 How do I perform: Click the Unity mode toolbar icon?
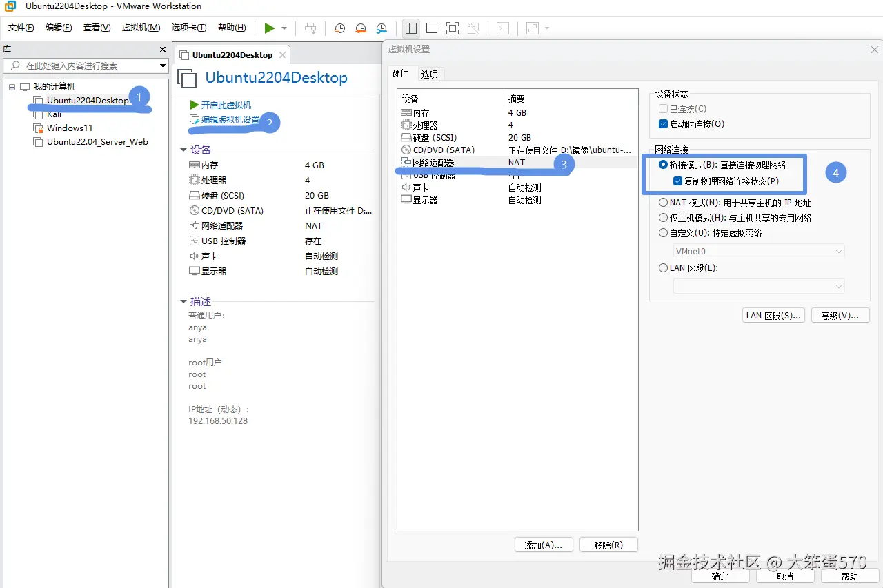pyautogui.click(x=473, y=28)
